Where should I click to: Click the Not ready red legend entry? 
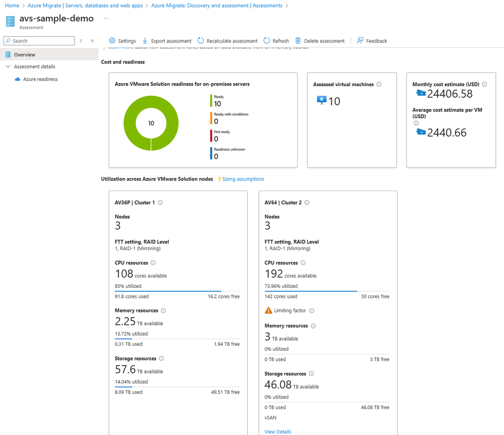(220, 136)
